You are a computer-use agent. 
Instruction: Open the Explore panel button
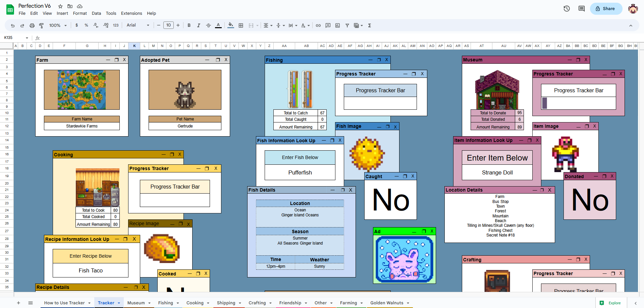610,303
